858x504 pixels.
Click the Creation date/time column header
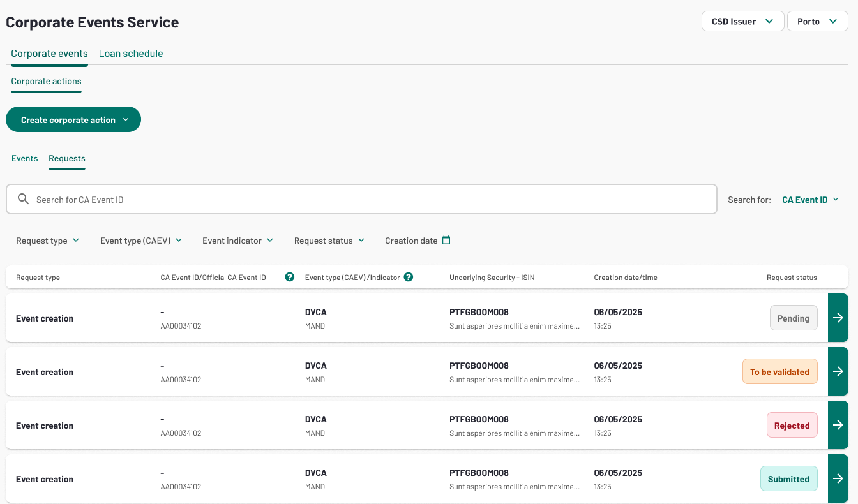click(x=626, y=278)
